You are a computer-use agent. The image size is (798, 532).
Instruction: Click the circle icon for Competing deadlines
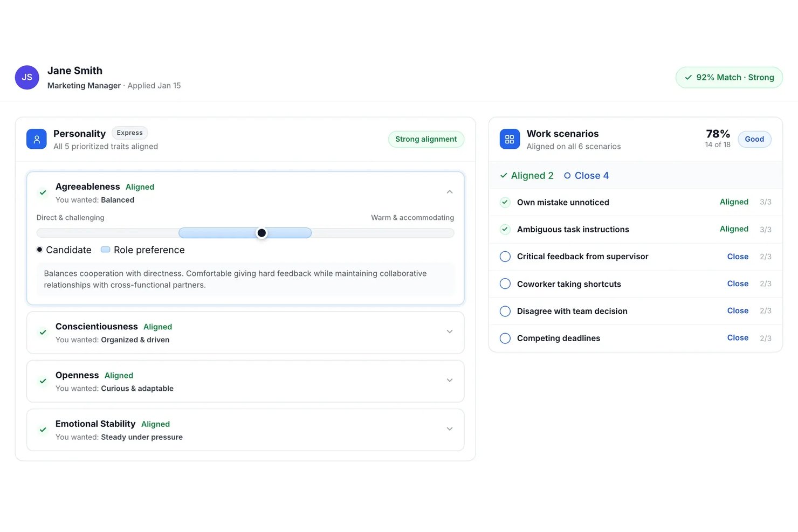505,338
